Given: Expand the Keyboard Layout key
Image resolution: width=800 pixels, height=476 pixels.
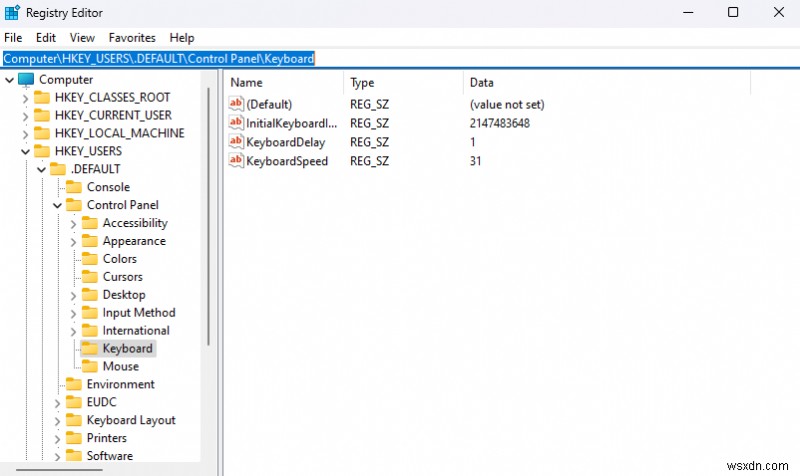Looking at the screenshot, I should coord(57,421).
